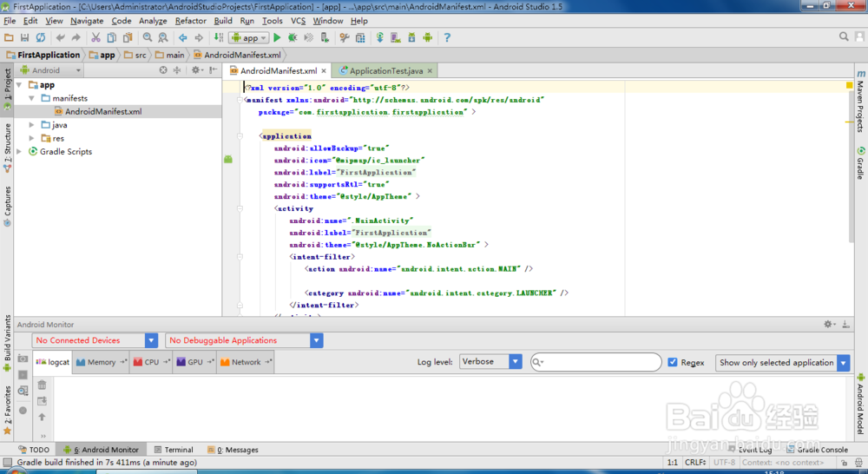Click the Find magnifier icon
Image resolution: width=868 pixels, height=474 pixels.
(x=148, y=37)
